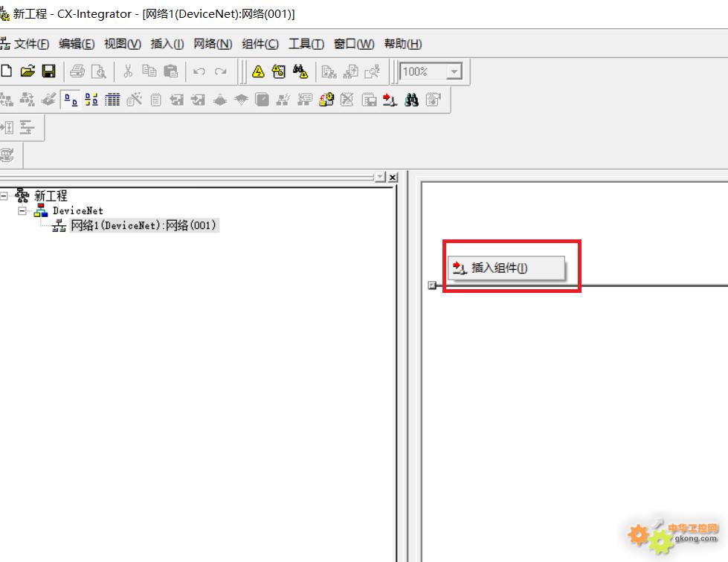
Task: Open the 工具(T) menu
Action: (x=306, y=44)
